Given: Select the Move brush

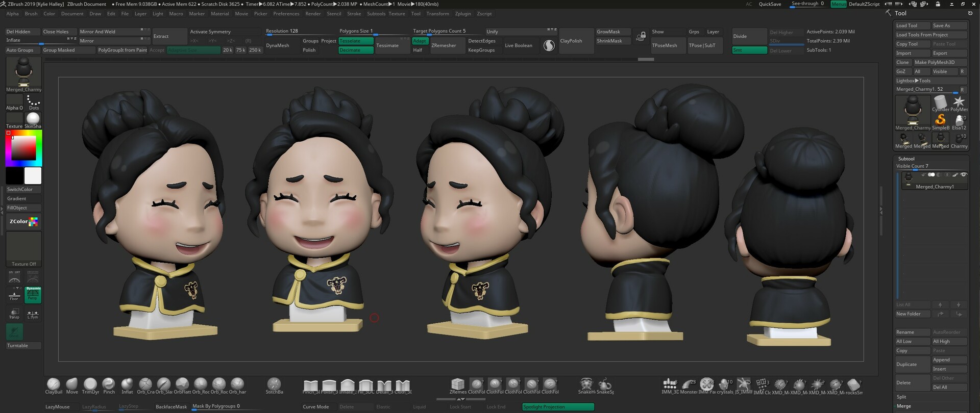Looking at the screenshot, I should [x=72, y=386].
